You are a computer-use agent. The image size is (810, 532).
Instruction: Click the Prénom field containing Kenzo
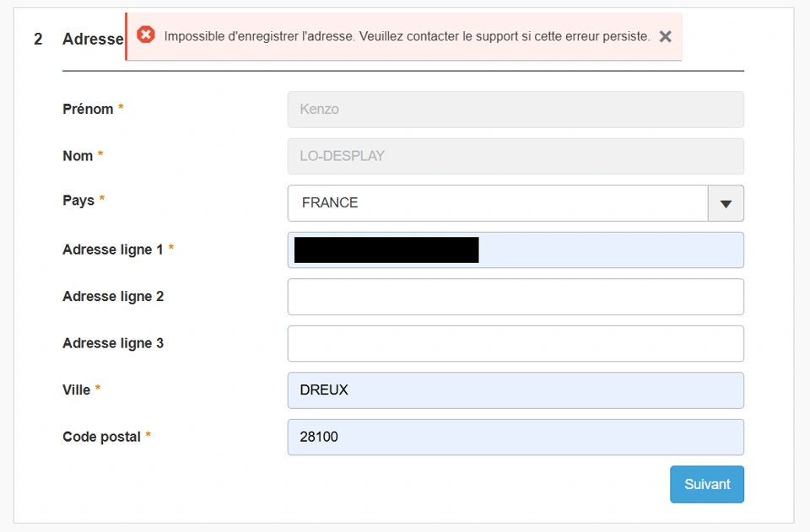[x=516, y=110]
